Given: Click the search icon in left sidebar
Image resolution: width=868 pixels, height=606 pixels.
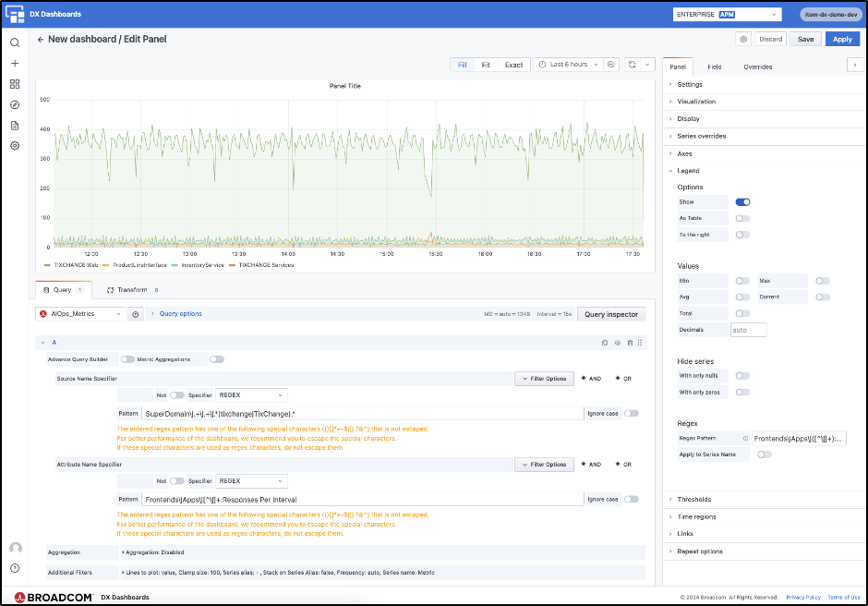Looking at the screenshot, I should click(15, 42).
